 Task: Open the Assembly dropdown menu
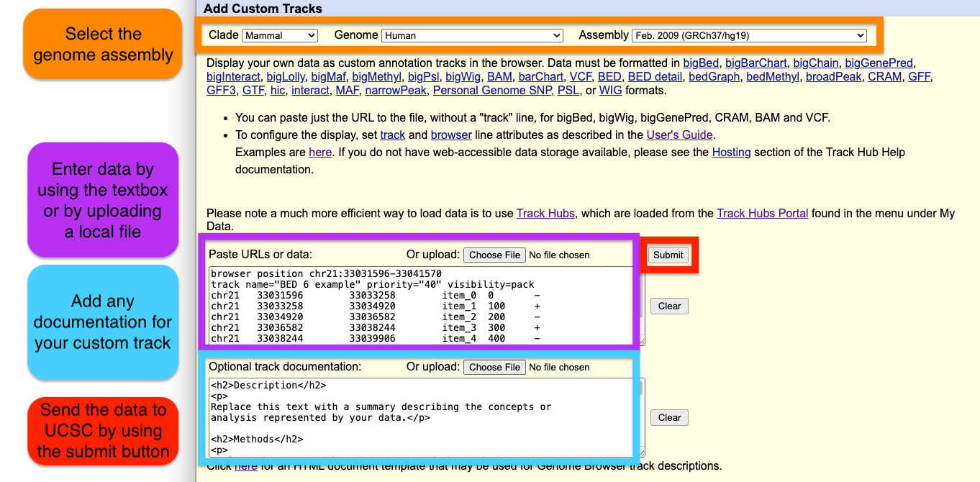748,35
